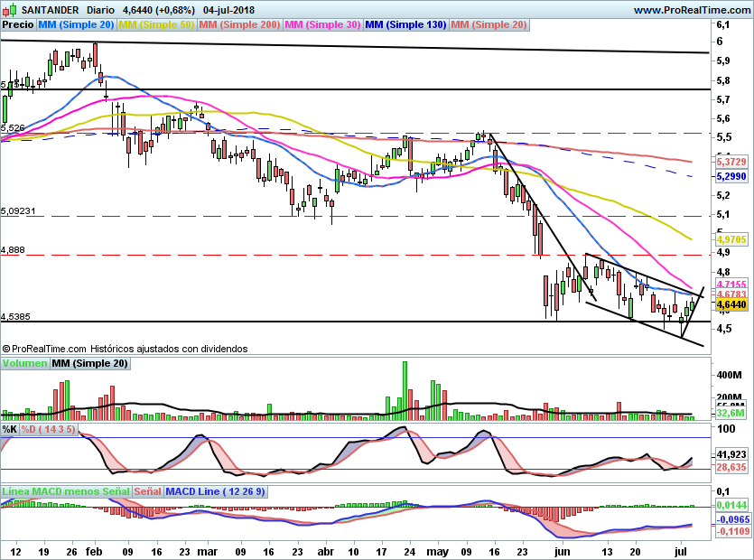Click the 41,923 stochastic value tag
The height and width of the screenshot is (560, 754).
tap(731, 454)
